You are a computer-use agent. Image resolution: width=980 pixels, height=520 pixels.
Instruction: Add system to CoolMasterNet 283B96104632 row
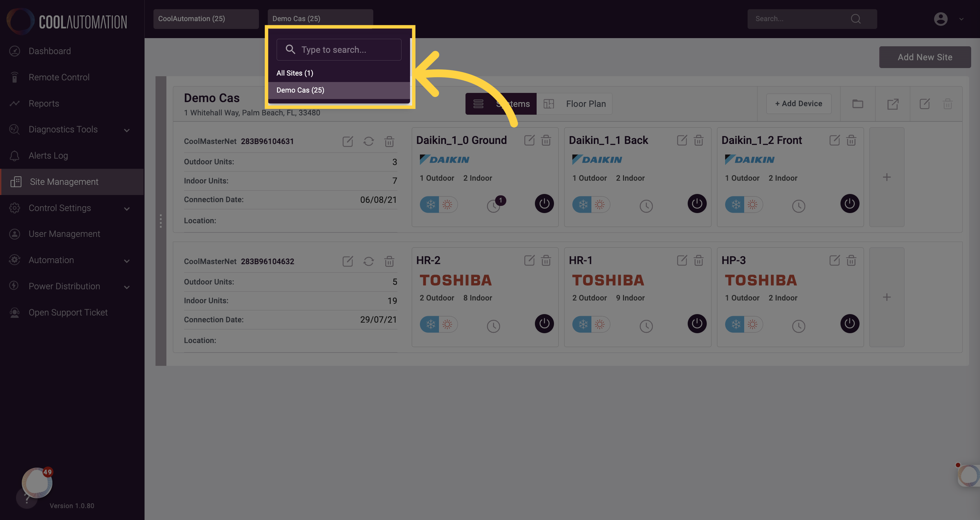pos(887,297)
